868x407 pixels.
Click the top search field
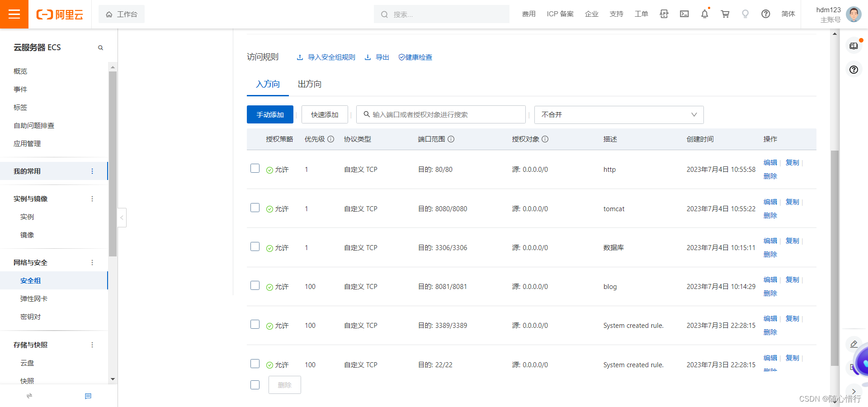(442, 14)
